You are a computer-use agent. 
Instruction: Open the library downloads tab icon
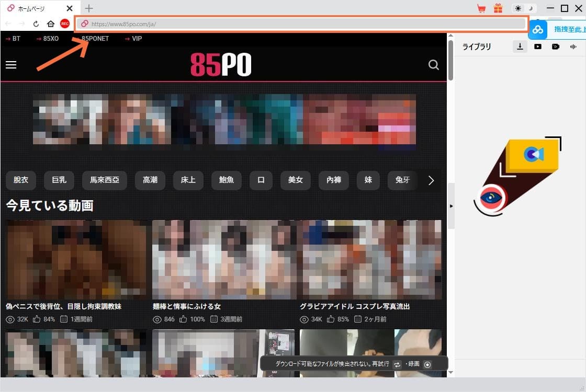[x=520, y=47]
